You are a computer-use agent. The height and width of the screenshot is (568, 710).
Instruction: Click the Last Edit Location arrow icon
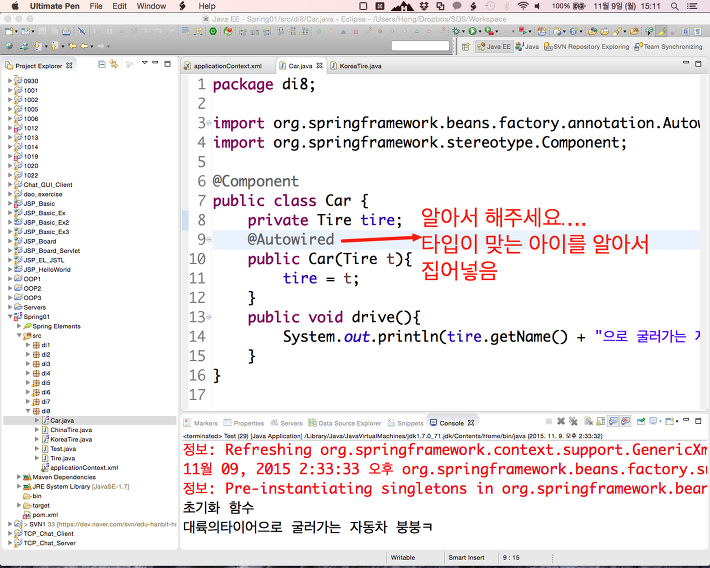(x=72, y=46)
